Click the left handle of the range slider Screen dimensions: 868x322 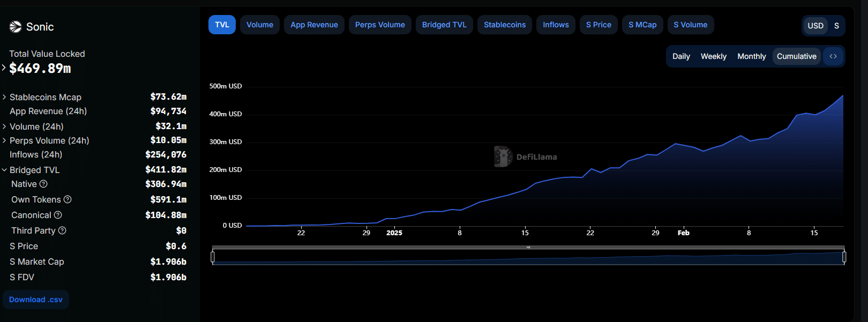213,257
